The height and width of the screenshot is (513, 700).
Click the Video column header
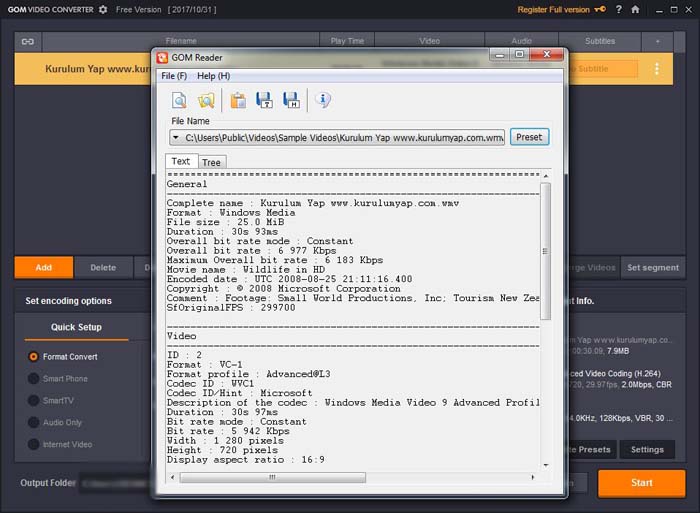coord(429,41)
